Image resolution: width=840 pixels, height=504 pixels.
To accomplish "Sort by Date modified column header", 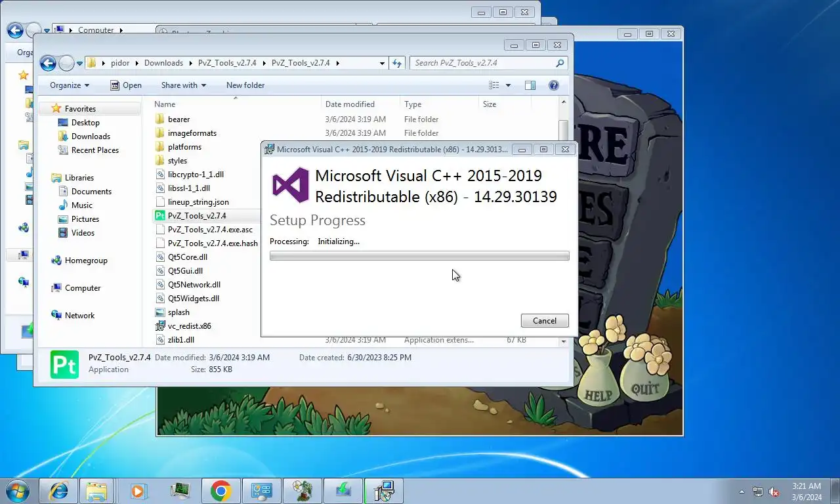I will click(350, 104).
